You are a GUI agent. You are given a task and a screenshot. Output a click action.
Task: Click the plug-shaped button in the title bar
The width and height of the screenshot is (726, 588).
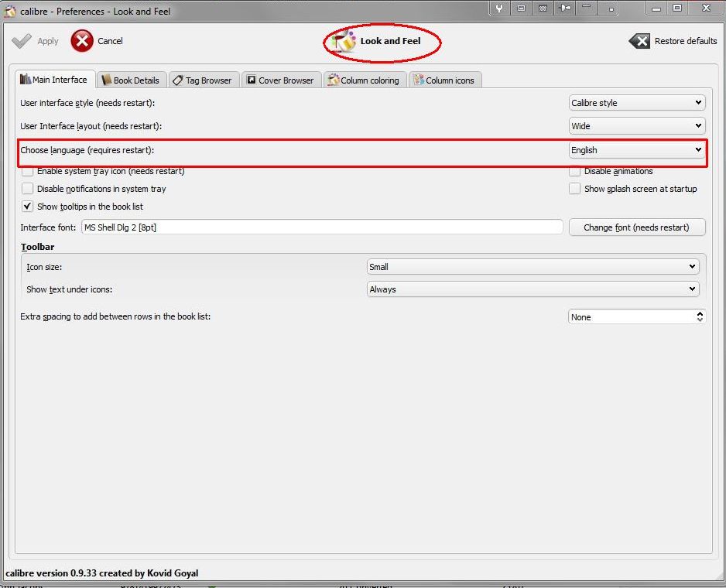565,8
